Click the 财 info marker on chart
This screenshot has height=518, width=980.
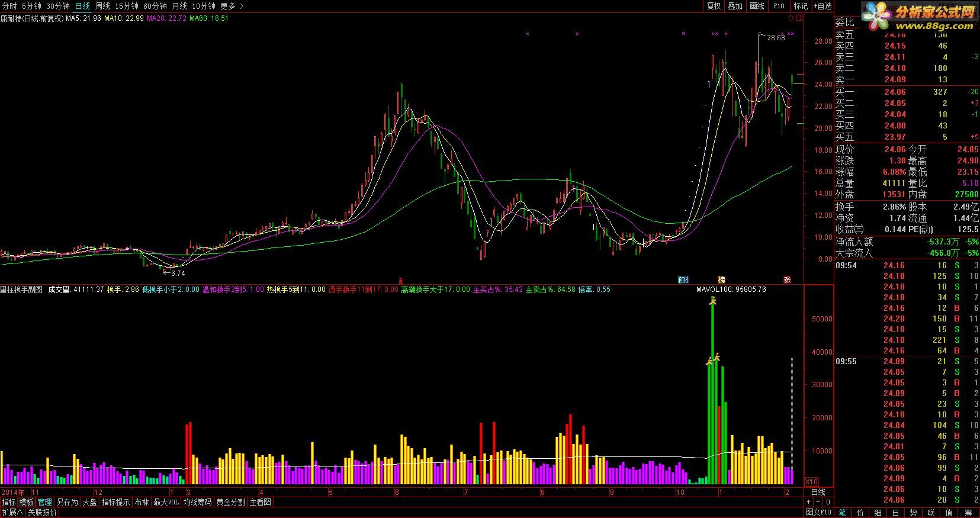click(683, 280)
